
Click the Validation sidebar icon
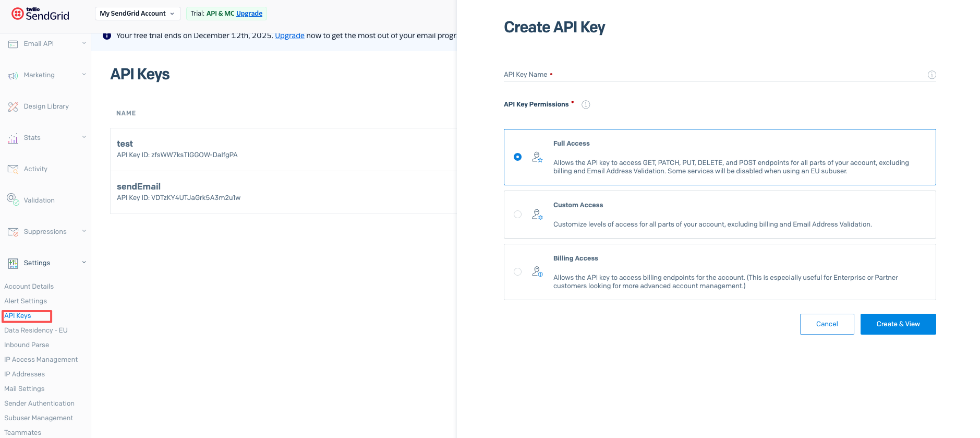click(x=13, y=199)
